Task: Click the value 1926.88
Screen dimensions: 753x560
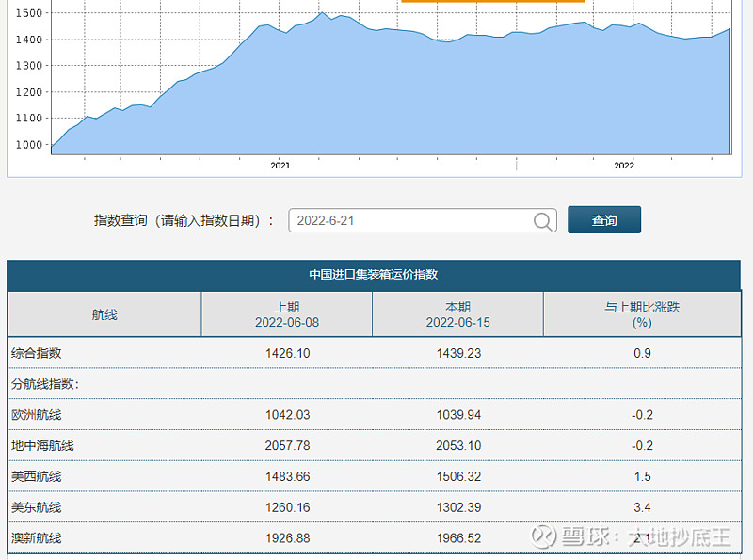Action: 288,538
